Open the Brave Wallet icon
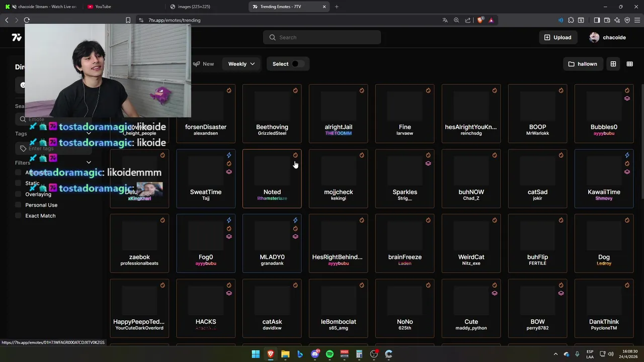This screenshot has height=362, width=644. coord(607,20)
